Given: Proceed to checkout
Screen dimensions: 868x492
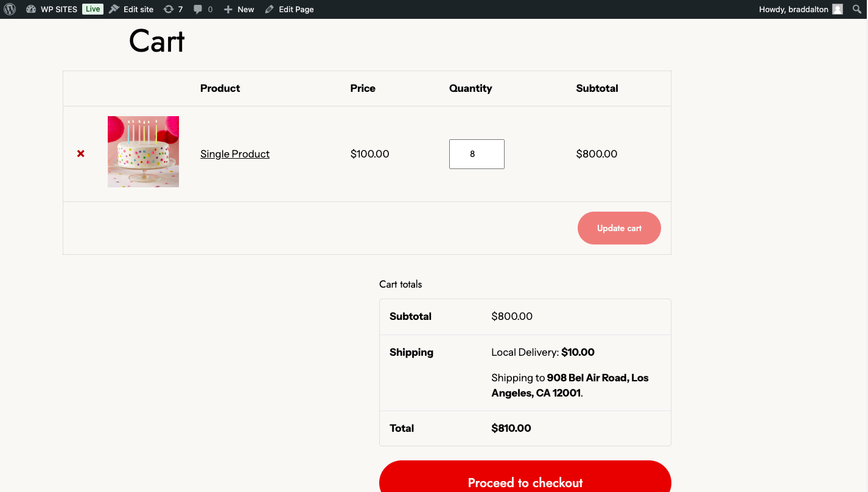Looking at the screenshot, I should point(525,480).
